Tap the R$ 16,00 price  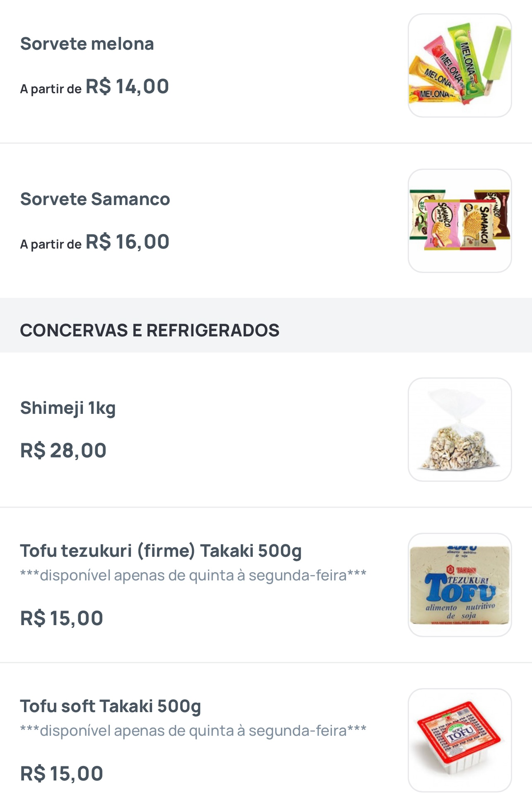coord(127,242)
